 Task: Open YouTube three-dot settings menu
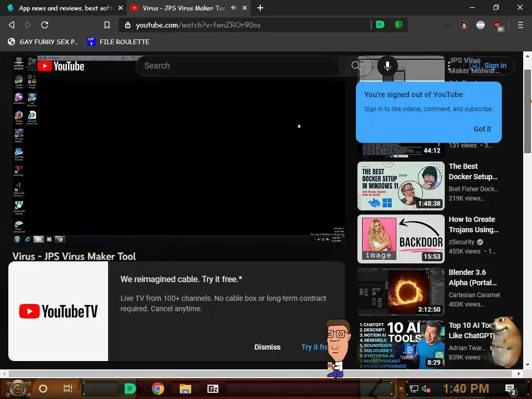tap(449, 66)
